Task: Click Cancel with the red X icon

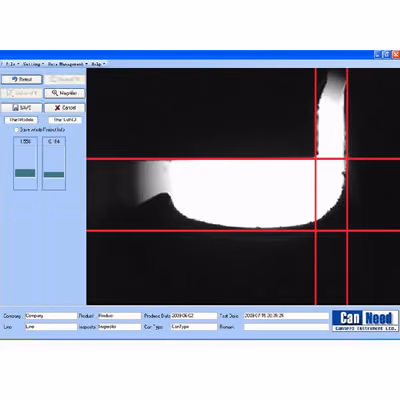Action: click(x=65, y=108)
